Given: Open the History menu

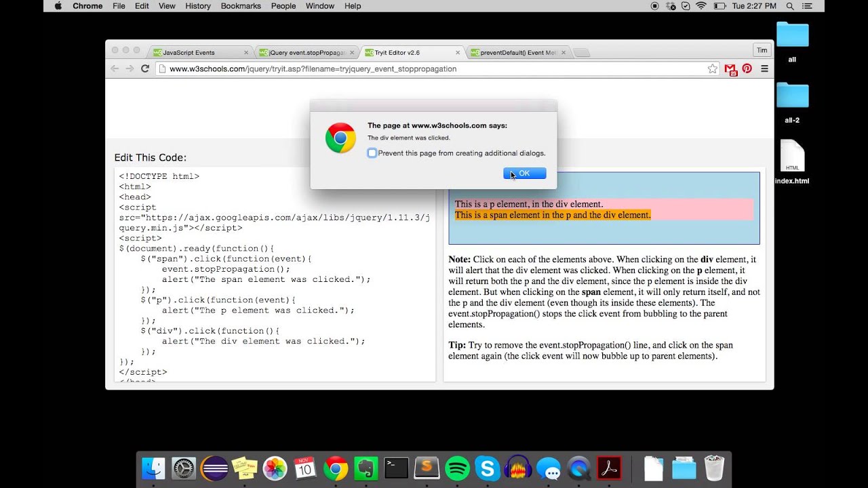Looking at the screenshot, I should [198, 6].
